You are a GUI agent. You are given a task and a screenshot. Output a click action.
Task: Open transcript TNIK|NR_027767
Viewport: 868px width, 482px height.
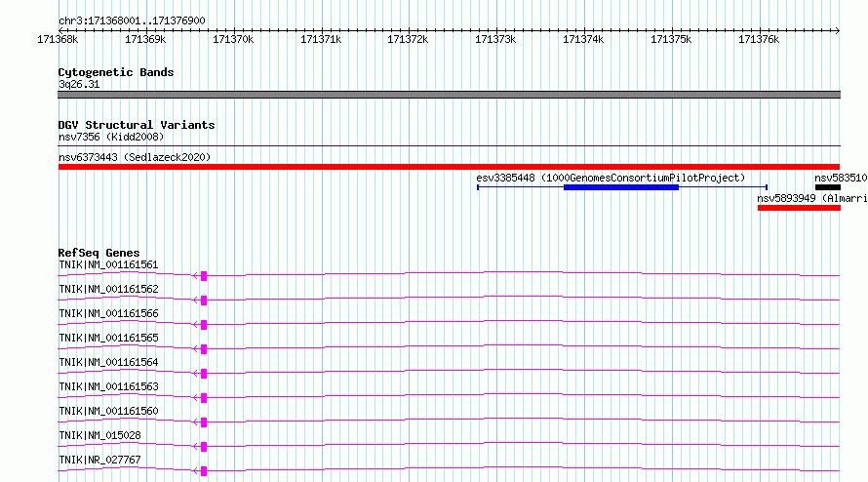(x=99, y=460)
